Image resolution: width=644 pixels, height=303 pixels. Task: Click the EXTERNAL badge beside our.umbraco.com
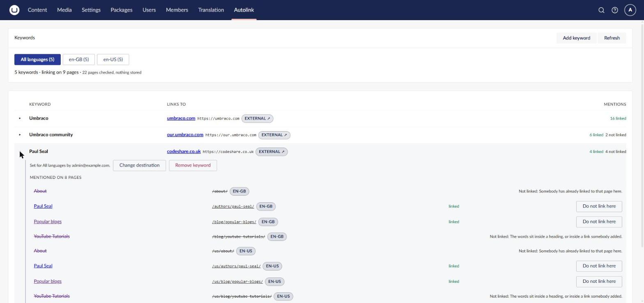pos(274,135)
